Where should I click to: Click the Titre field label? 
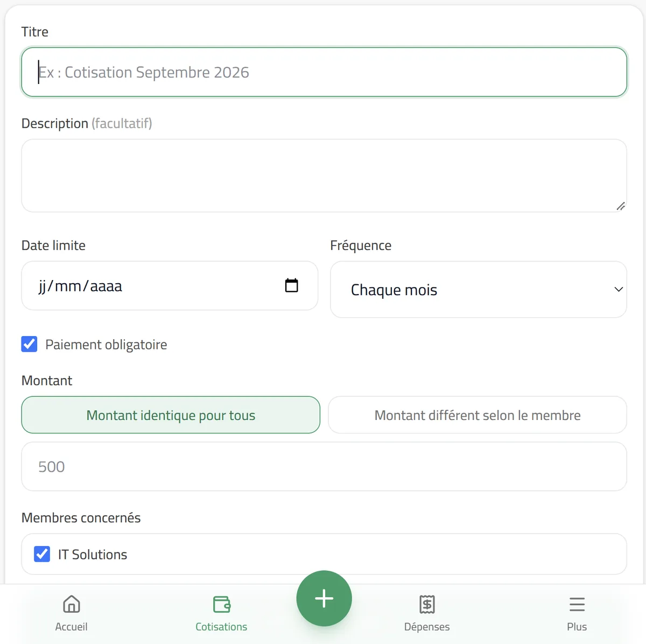[35, 32]
